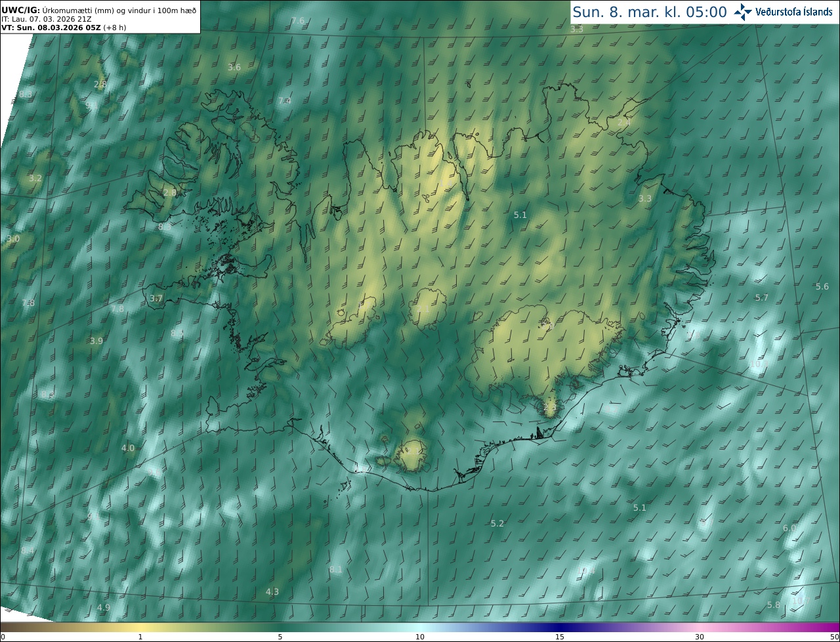
Task: Click the 5.2 value on the map
Action: tap(497, 524)
